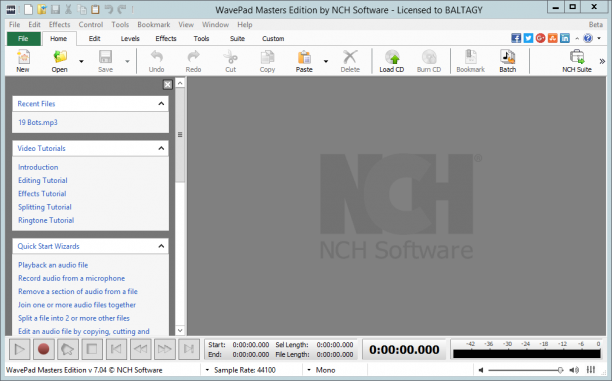Open the File menu in menu bar

(x=14, y=25)
